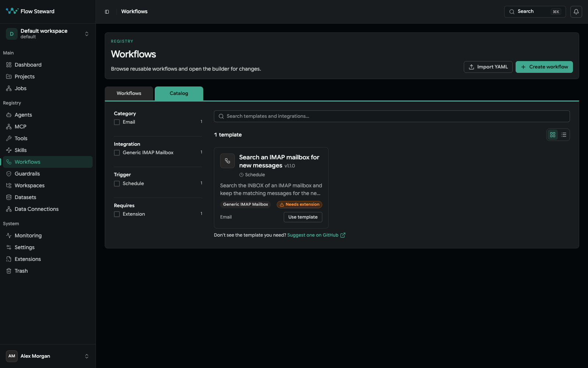Select Workflows sidebar item

[48, 162]
